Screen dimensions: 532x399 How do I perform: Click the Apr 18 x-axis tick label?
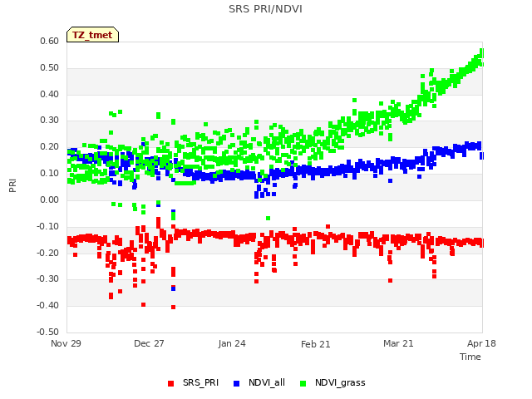(x=481, y=343)
